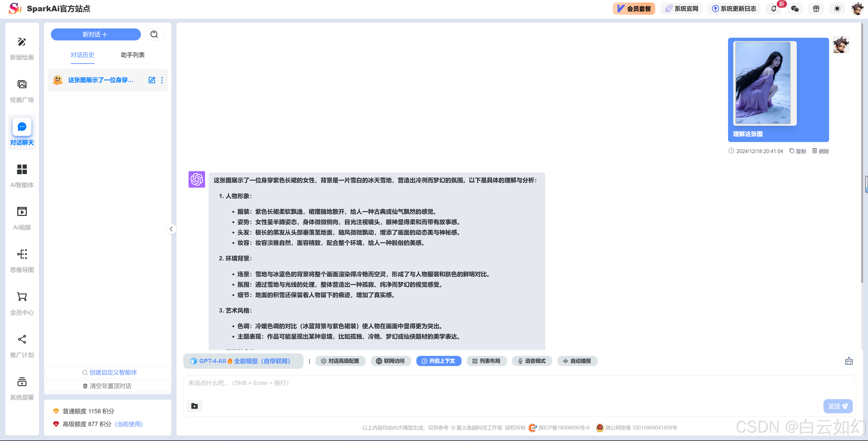Open 思维导图 mind map icon
Image resolution: width=868 pixels, height=441 pixels.
pos(22,254)
